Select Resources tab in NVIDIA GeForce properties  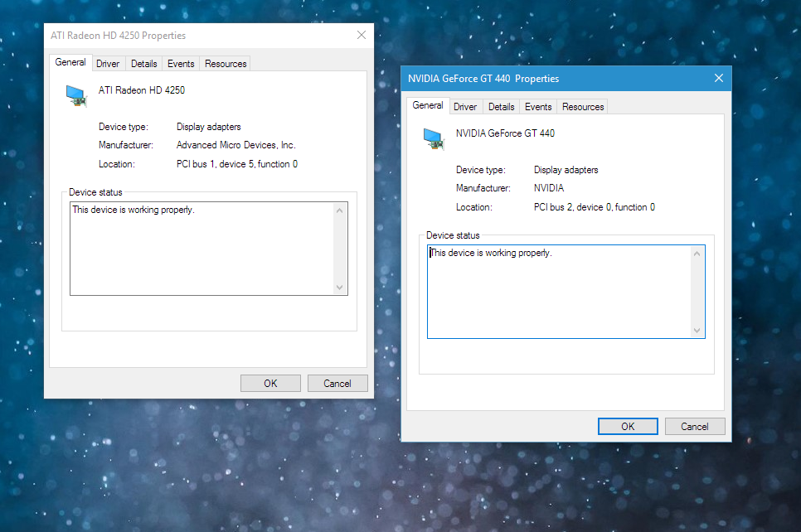583,107
